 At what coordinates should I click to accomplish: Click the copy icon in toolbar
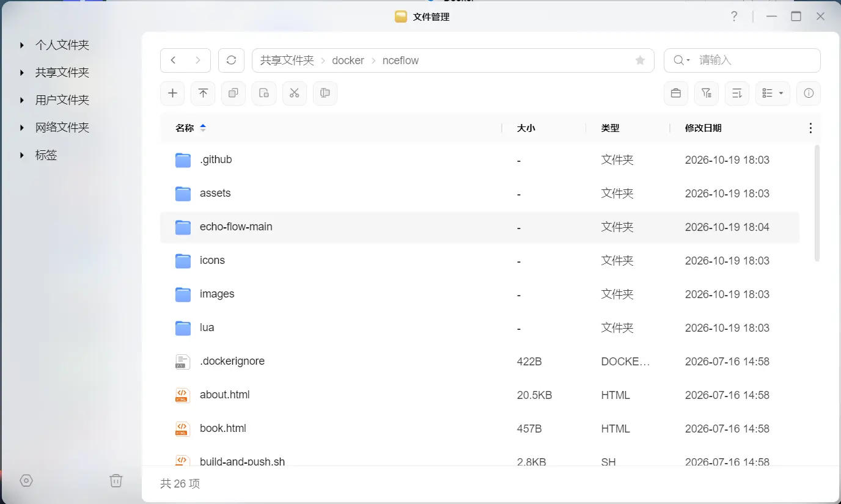point(233,93)
